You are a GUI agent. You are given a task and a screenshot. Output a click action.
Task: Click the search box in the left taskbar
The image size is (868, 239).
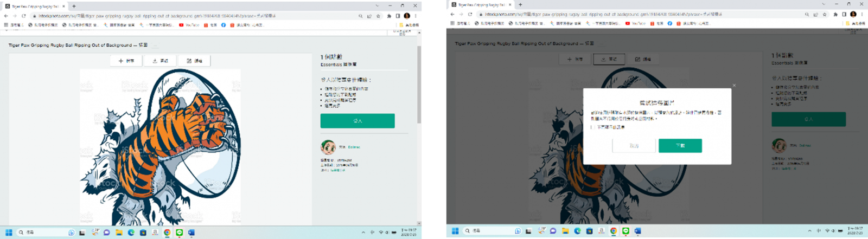tap(47, 232)
